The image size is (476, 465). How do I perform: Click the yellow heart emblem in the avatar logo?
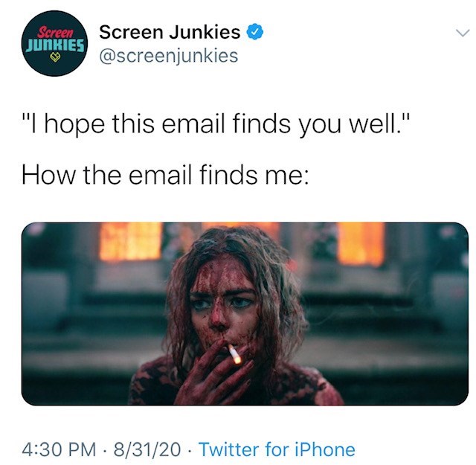coord(54,57)
